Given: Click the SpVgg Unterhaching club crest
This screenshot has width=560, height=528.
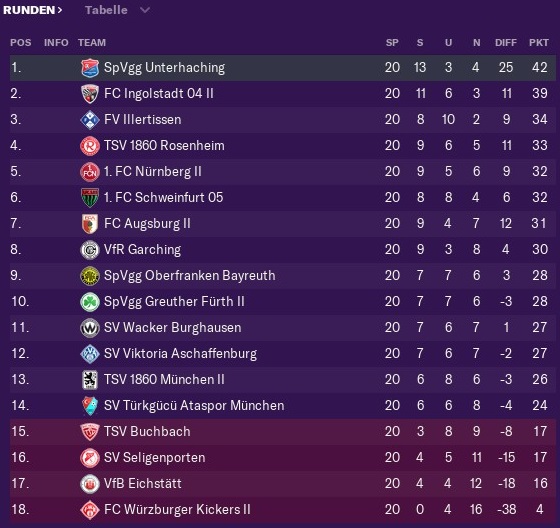Looking at the screenshot, I should 90,68.
